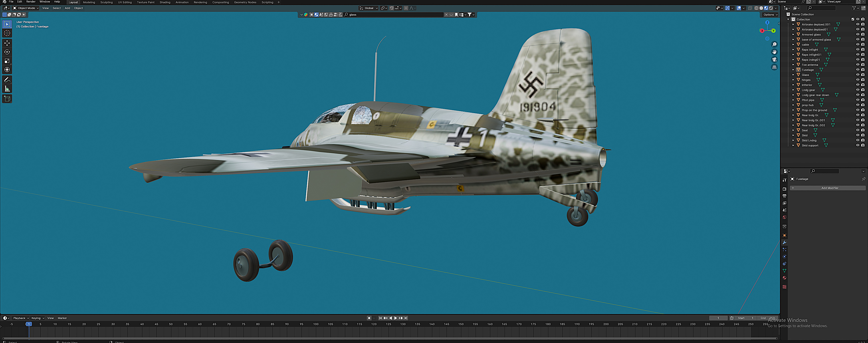Screen dimensions: 868x343
Task: Toggle Lndg gear viewport visibility
Action: click(x=858, y=90)
